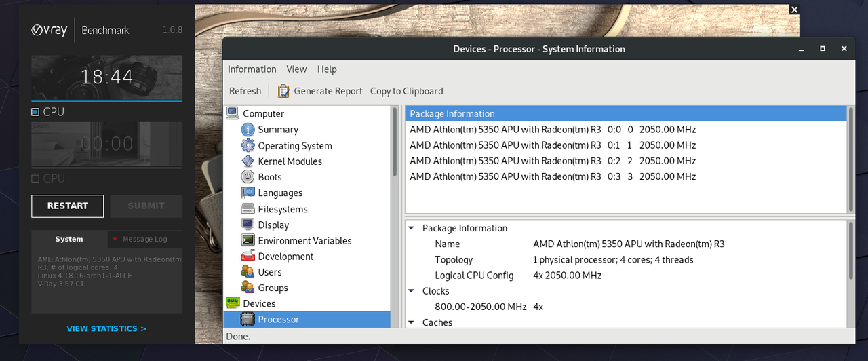The width and height of the screenshot is (868, 361).
Task: Click Refresh in the toolbar
Action: coord(245,91)
